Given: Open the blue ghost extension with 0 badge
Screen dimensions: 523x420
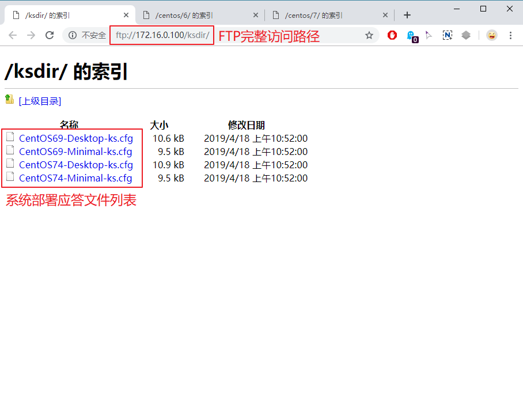Looking at the screenshot, I should pyautogui.click(x=412, y=36).
